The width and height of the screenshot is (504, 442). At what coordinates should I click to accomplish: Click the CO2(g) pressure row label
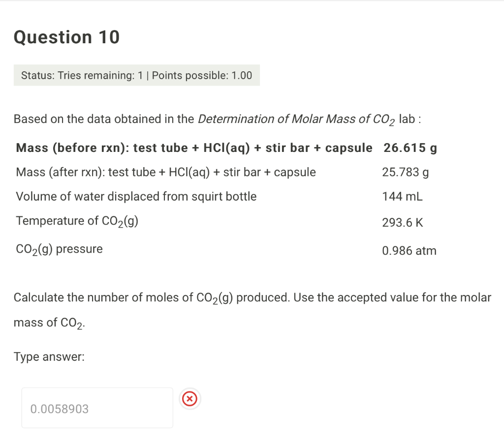[x=59, y=249]
